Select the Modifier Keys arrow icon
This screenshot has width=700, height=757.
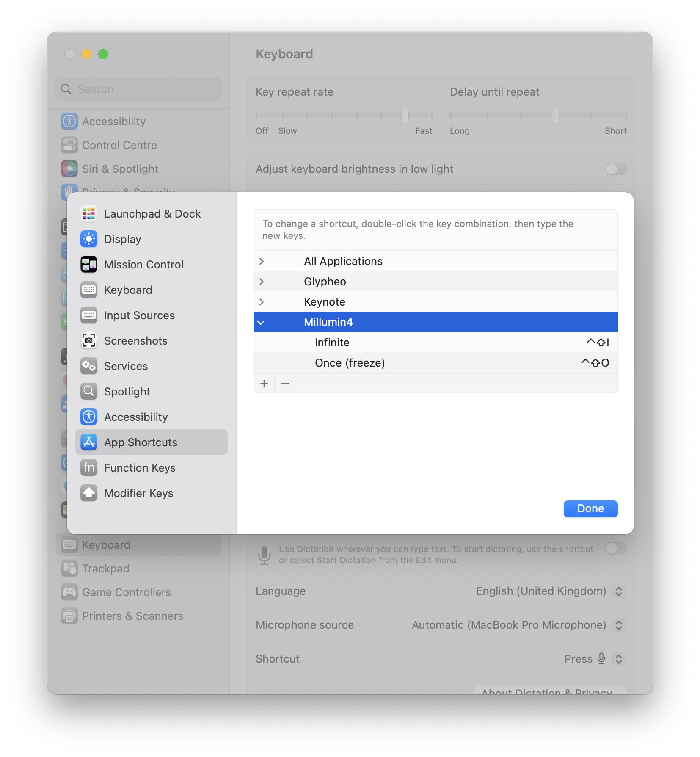(x=89, y=493)
